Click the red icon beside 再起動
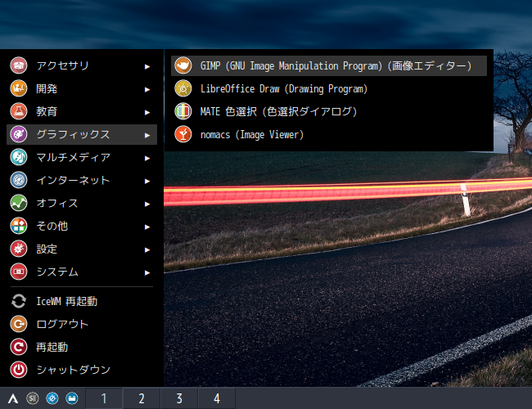Image resolution: width=532 pixels, height=409 pixels. [19, 347]
